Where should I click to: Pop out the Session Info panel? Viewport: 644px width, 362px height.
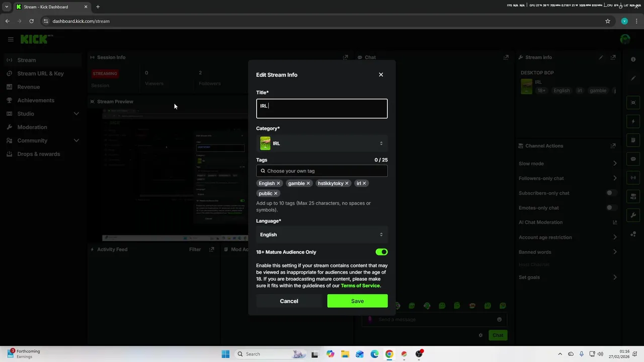pos(345,57)
